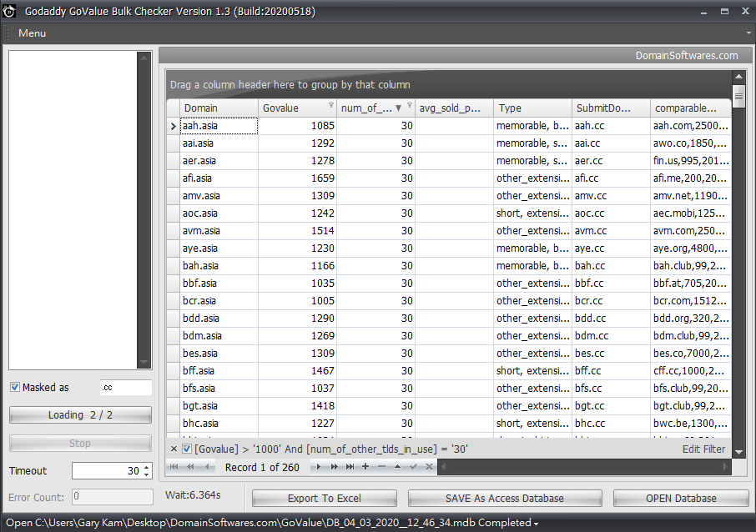Click the app icon in title bar
This screenshot has width=756, height=532.
[9, 11]
